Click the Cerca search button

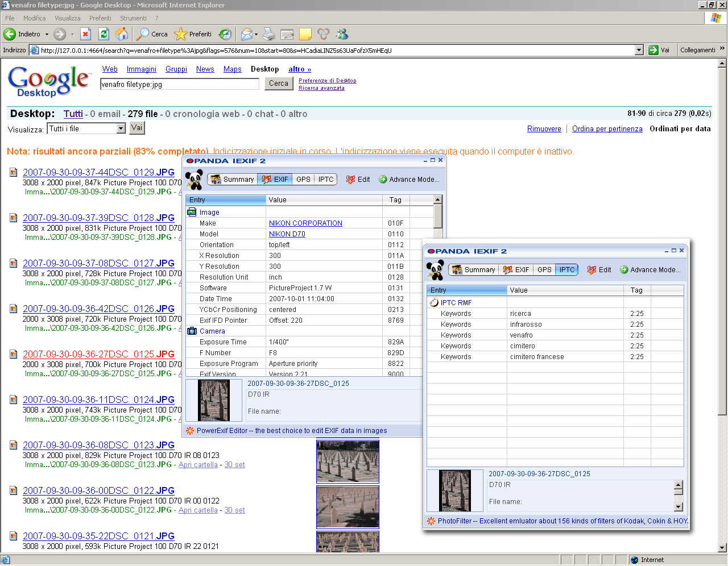tap(279, 84)
